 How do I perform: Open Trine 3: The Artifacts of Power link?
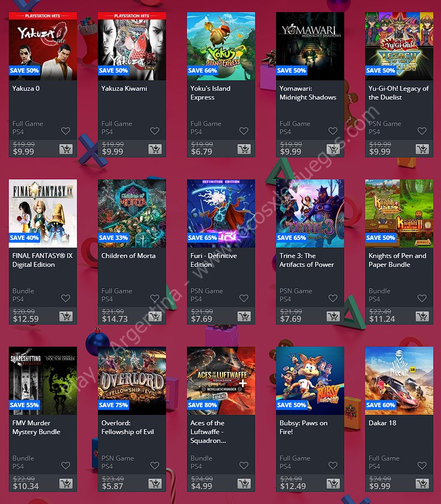307,260
